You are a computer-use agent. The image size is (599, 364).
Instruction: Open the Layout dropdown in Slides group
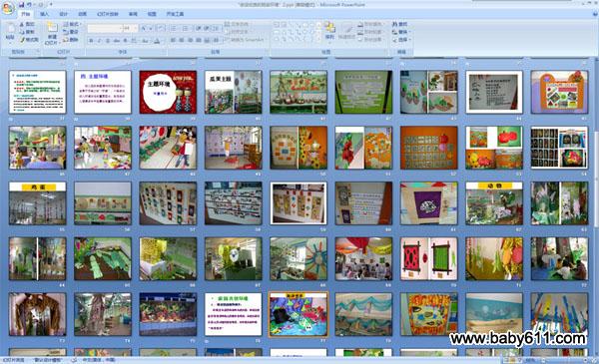pos(72,24)
